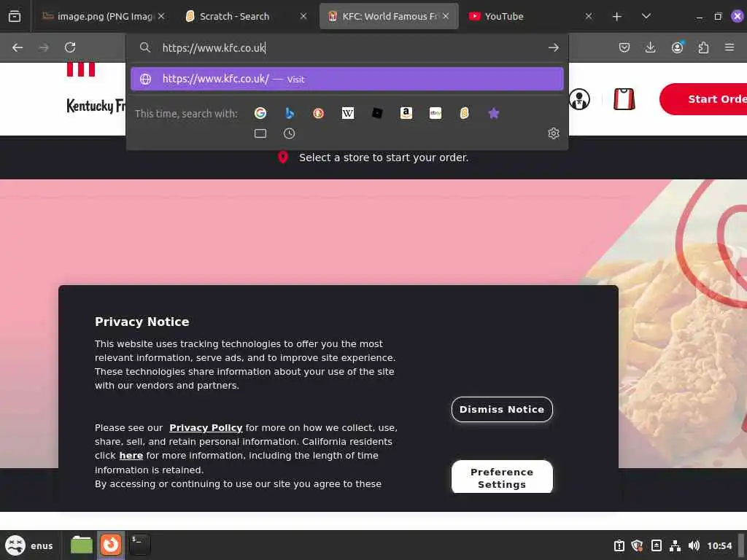Search this time with Scratch engine
This screenshot has height=560, width=747.
[465, 113]
